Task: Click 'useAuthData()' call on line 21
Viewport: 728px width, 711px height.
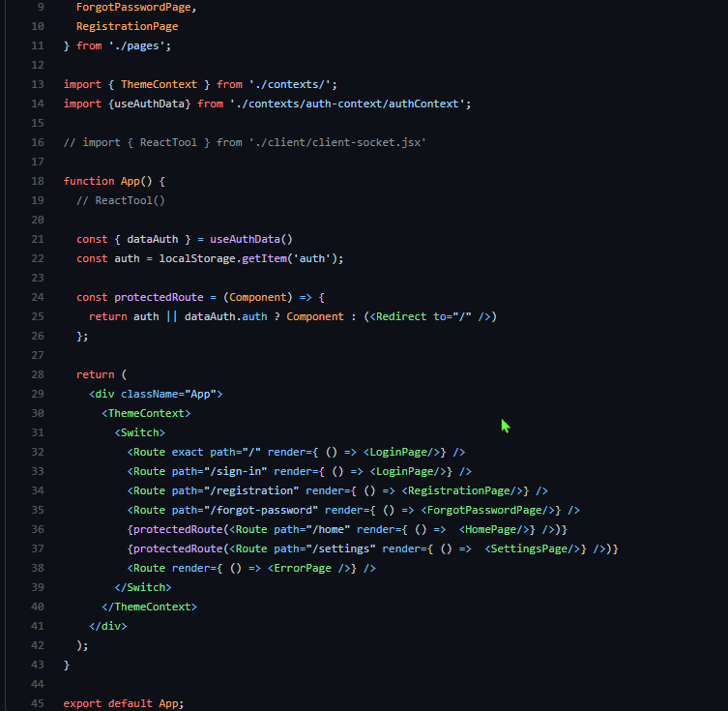Action: click(251, 239)
